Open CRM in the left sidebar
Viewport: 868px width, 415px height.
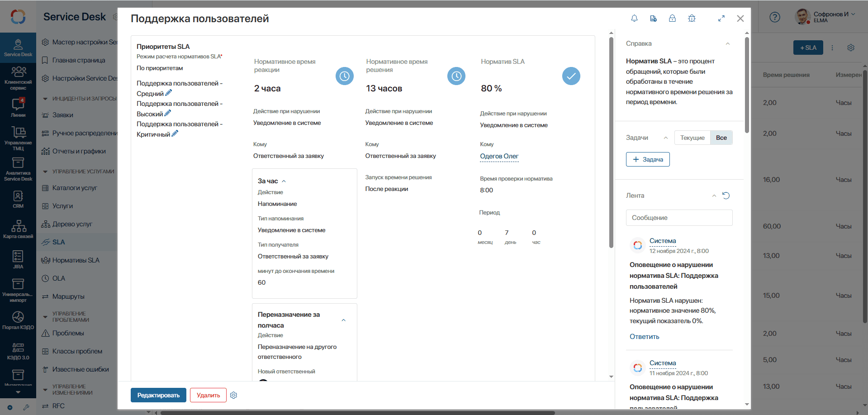click(x=18, y=199)
